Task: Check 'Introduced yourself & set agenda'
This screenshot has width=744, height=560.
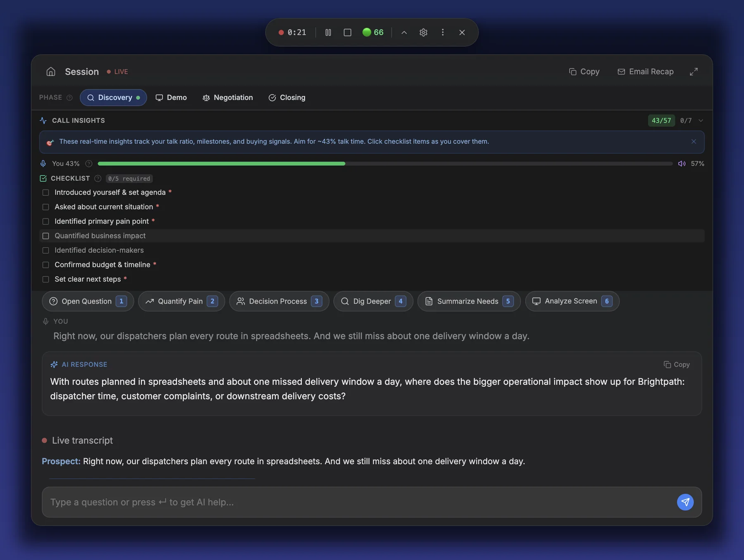Action: coord(45,192)
